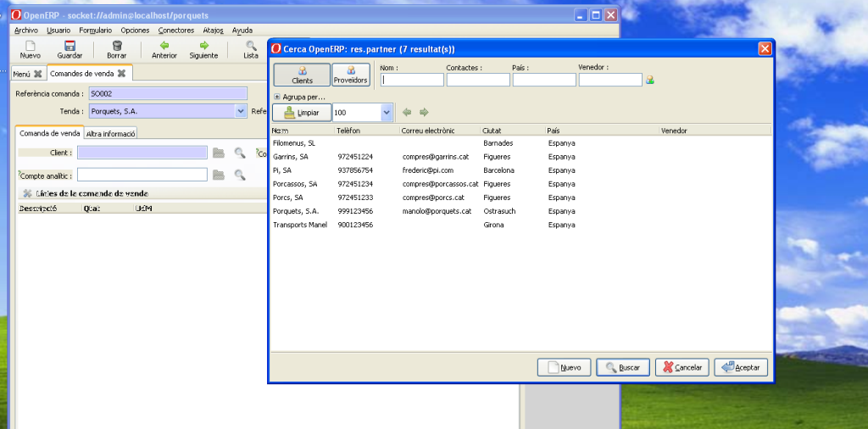Click the Lista magnifier toolbar icon
Image resolution: width=868 pixels, height=429 pixels.
[251, 46]
